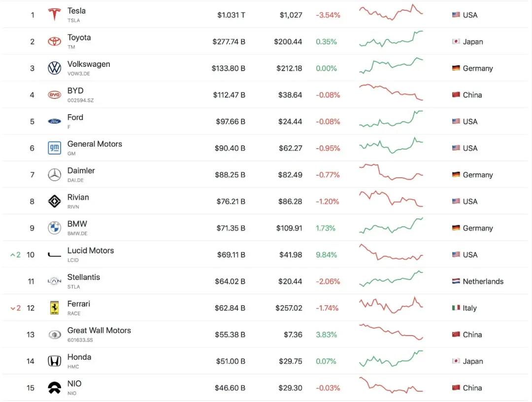Click the BYD logo icon
Viewport: 532px width, 402px height.
pyautogui.click(x=54, y=95)
